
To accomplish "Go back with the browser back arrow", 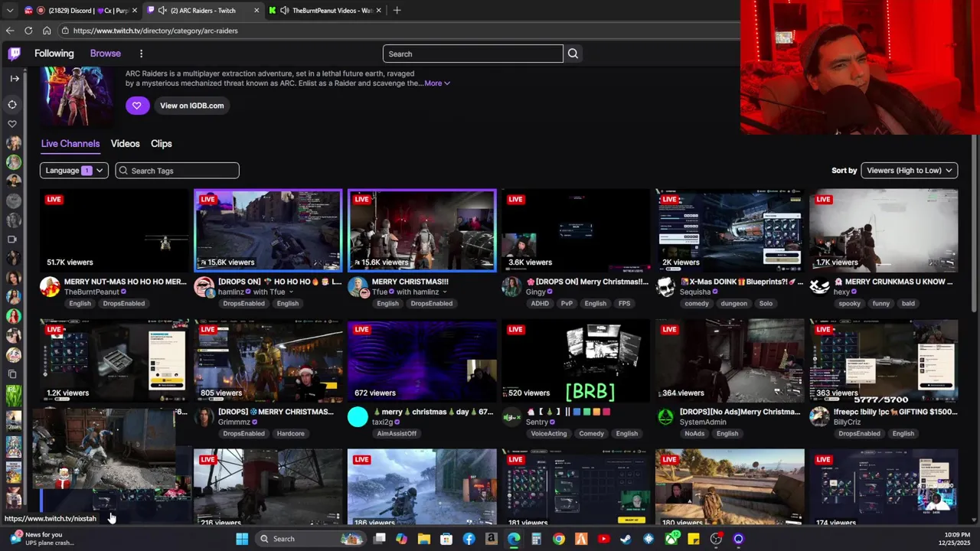I will 10,31.
